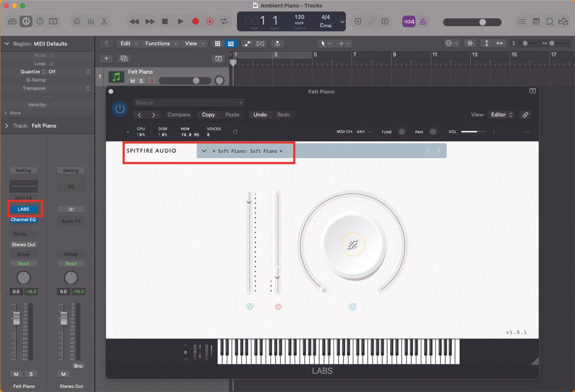Viewport: 575px width, 392px height.
Task: Open the Smart Controls editor icon
Action: click(77, 21)
